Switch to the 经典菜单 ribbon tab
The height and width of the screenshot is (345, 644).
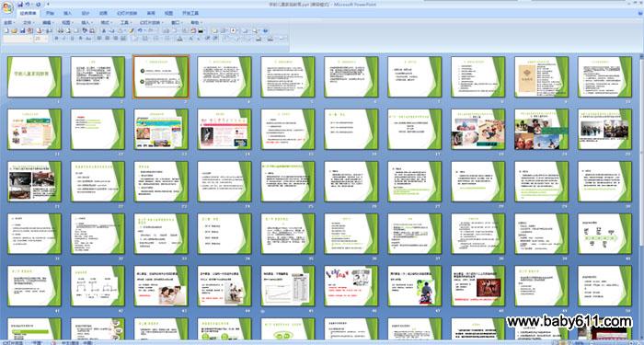coord(28,13)
